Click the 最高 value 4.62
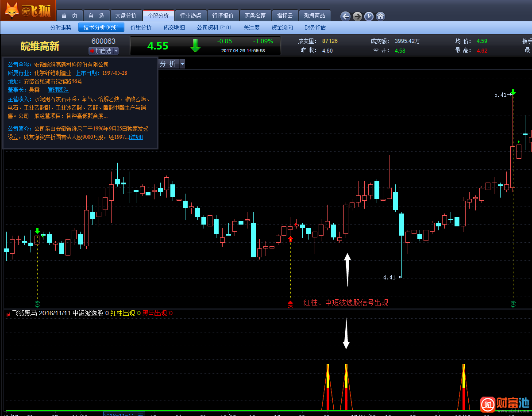The width and height of the screenshot is (532, 416). point(482,50)
